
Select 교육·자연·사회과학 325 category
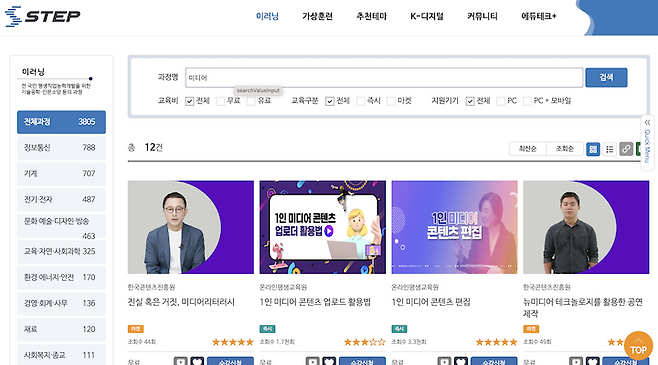(61, 252)
